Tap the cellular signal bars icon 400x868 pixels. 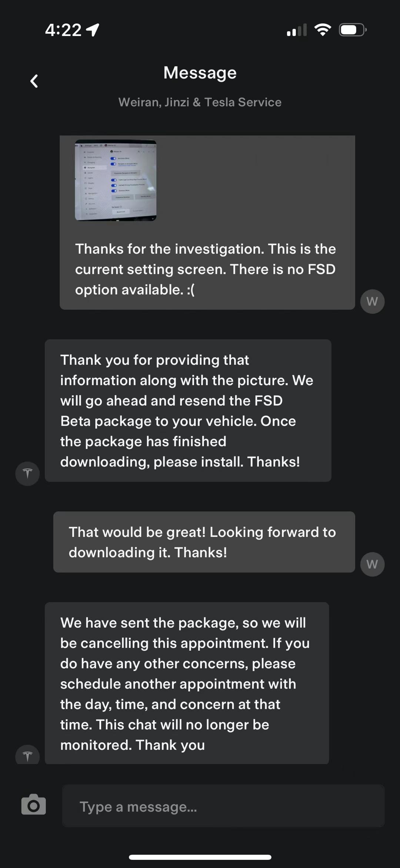pyautogui.click(x=297, y=30)
